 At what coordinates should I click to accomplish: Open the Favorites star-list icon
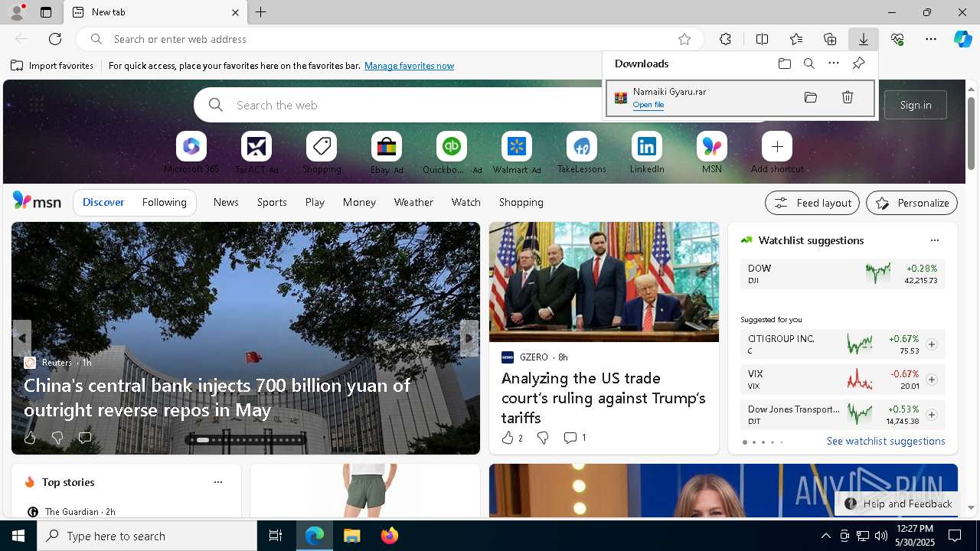pos(796,39)
